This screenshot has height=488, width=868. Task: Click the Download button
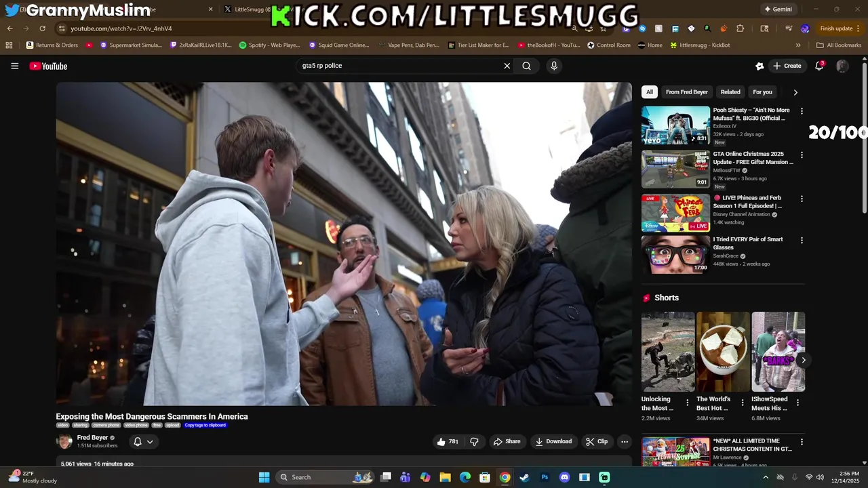pyautogui.click(x=553, y=441)
